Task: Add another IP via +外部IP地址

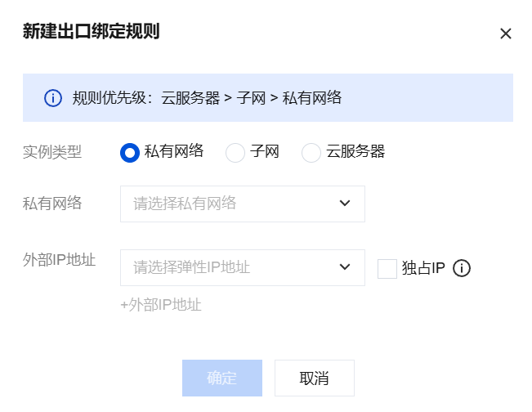Action: click(x=161, y=305)
